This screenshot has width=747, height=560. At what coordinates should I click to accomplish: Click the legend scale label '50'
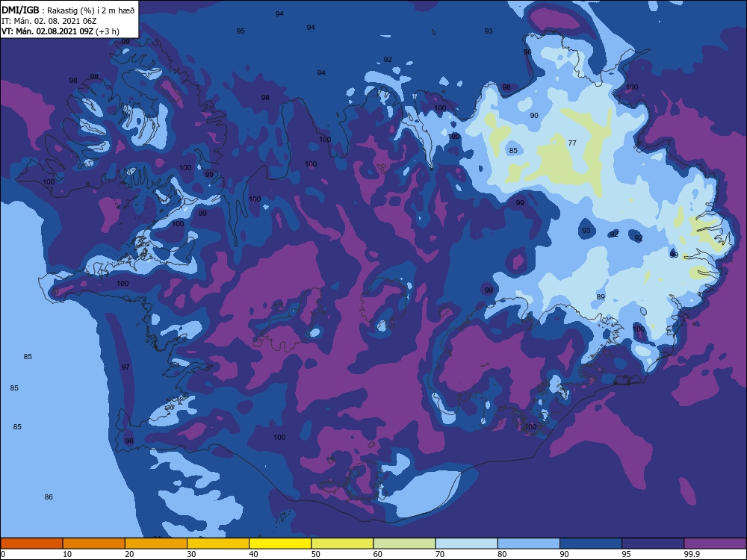click(x=316, y=554)
